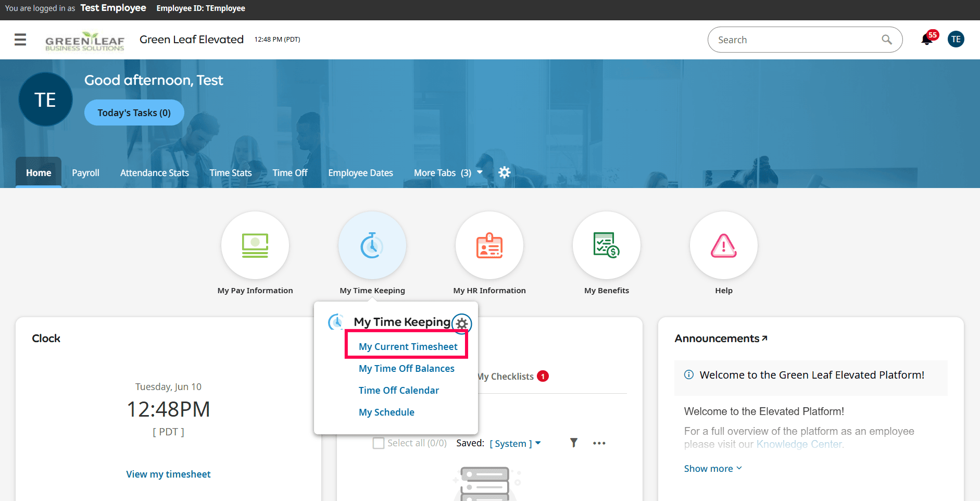
Task: Click the search magnifier icon
Action: [886, 40]
